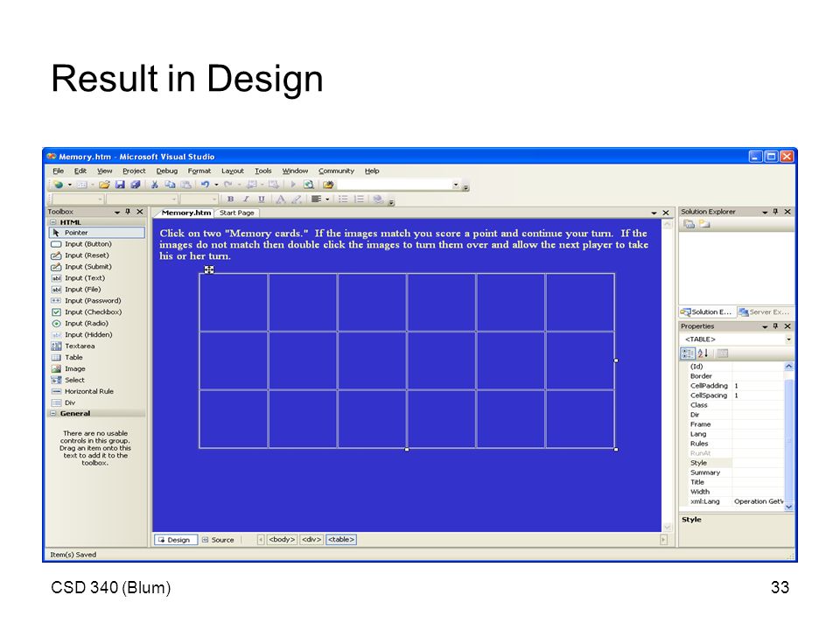Pin the Properties panel

pos(775,326)
